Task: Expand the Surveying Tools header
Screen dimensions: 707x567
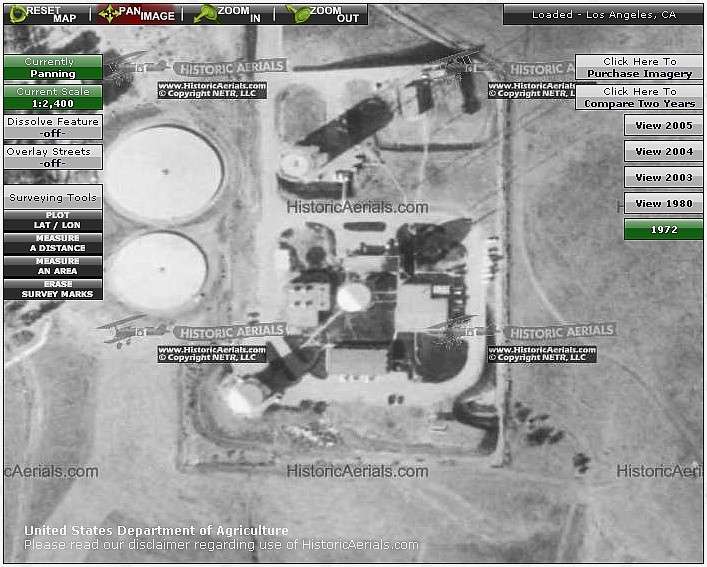Action: tap(53, 197)
